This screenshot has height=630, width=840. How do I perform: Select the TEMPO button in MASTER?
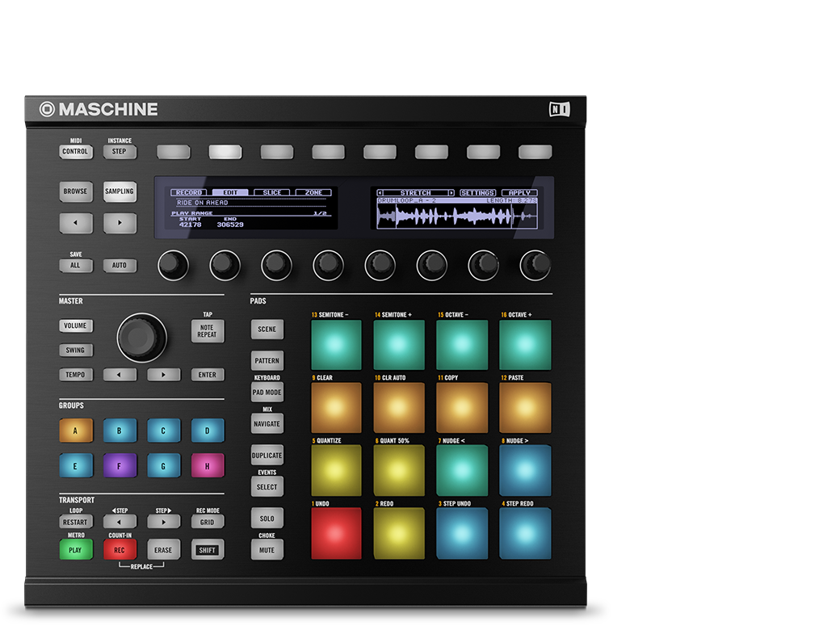point(76,375)
